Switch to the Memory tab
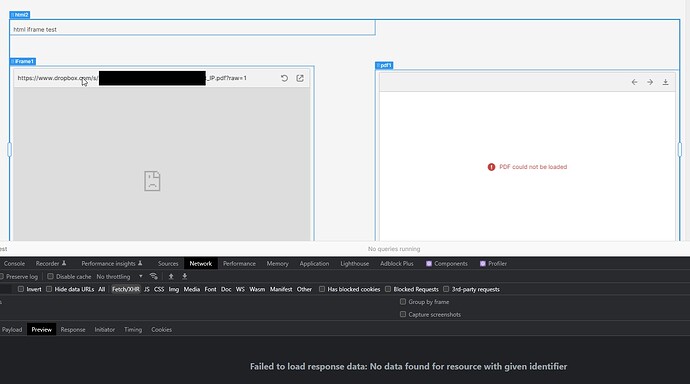This screenshot has height=384, width=690. tap(278, 263)
